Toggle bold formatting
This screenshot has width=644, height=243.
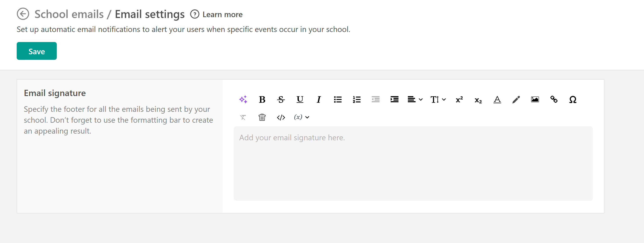pyautogui.click(x=262, y=99)
